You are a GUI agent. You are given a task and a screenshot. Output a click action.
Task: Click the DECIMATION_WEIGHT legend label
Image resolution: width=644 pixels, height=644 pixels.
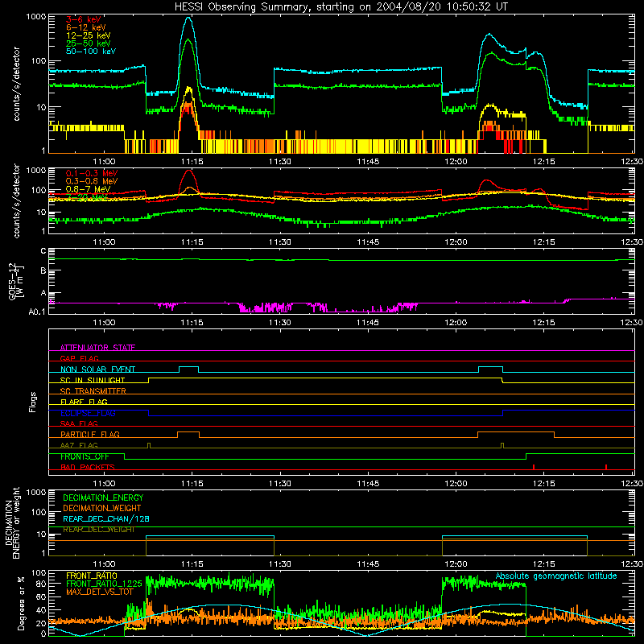click(x=102, y=508)
